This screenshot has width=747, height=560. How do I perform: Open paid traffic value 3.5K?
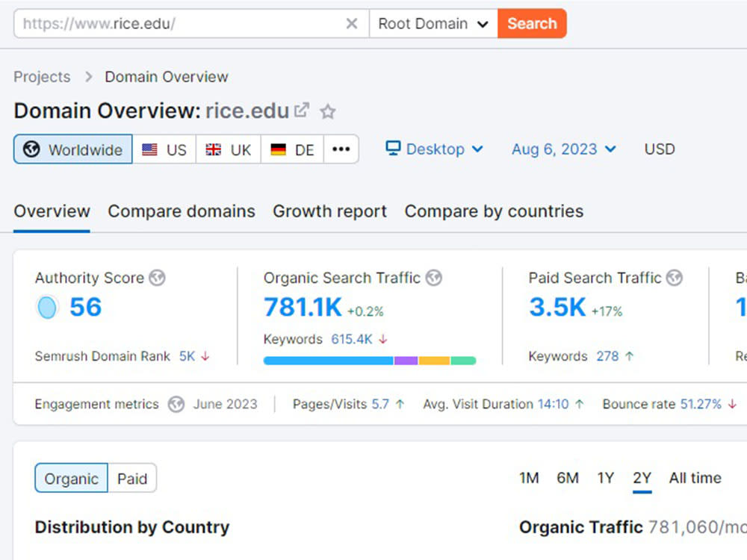click(557, 307)
